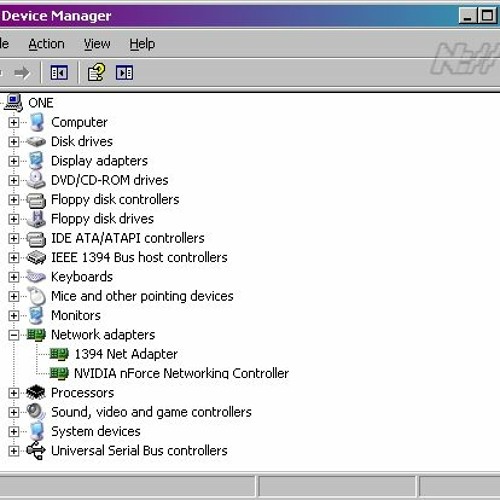Viewport: 500px width, 500px height.
Task: Expand the Mice and other pointing devices node
Action: coord(14,297)
